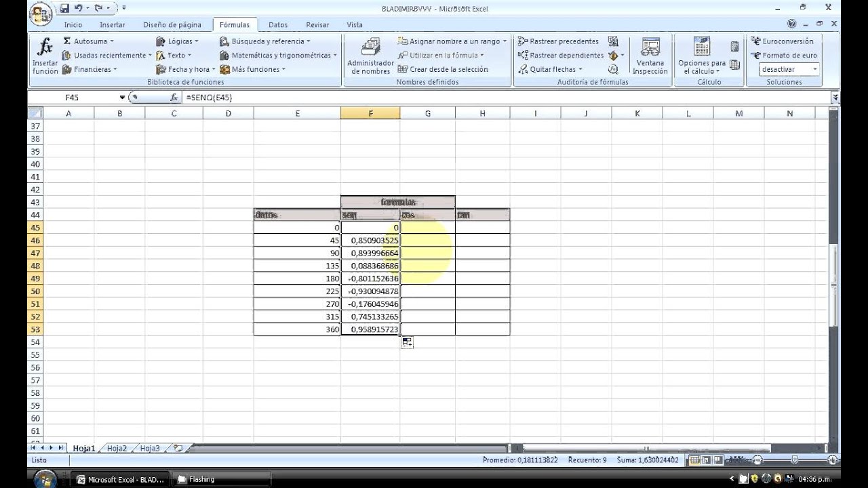
Task: Click the Evaluar fórmula icon
Action: coord(613,69)
